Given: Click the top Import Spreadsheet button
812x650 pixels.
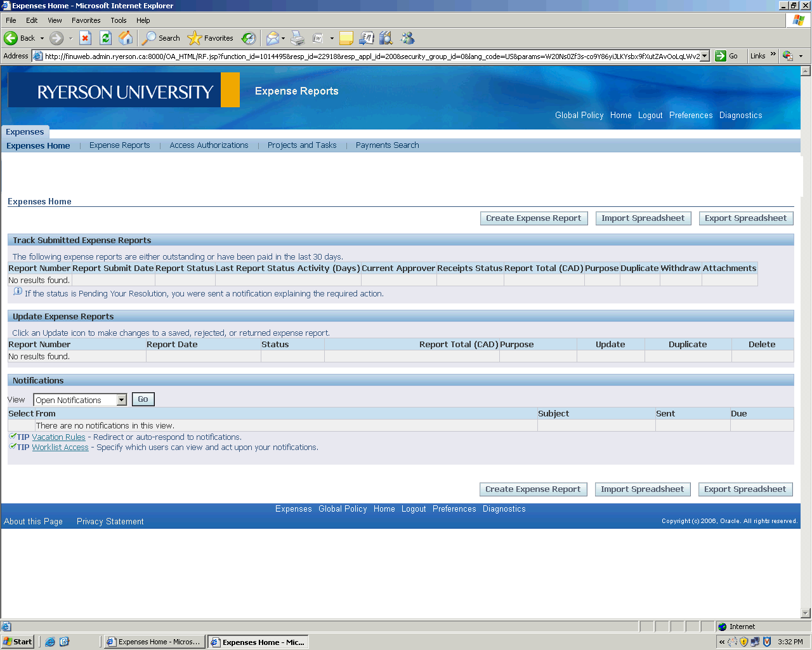Looking at the screenshot, I should pos(643,218).
